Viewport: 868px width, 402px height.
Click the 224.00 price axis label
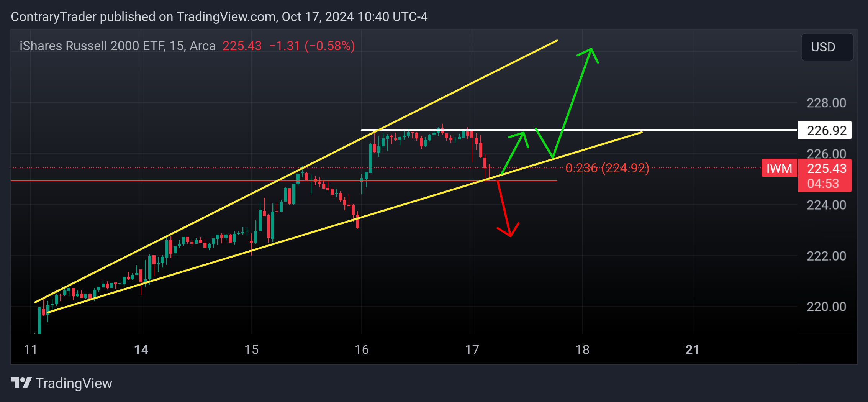click(826, 205)
